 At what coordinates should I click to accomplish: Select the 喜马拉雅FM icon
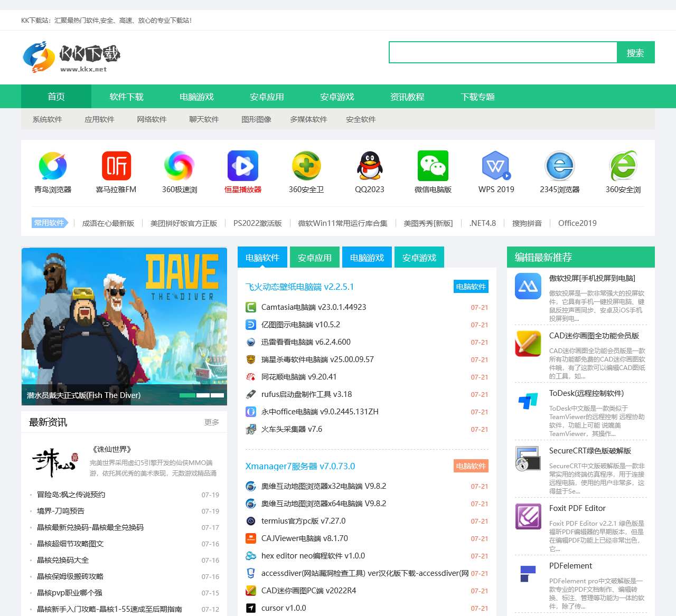pos(116,165)
